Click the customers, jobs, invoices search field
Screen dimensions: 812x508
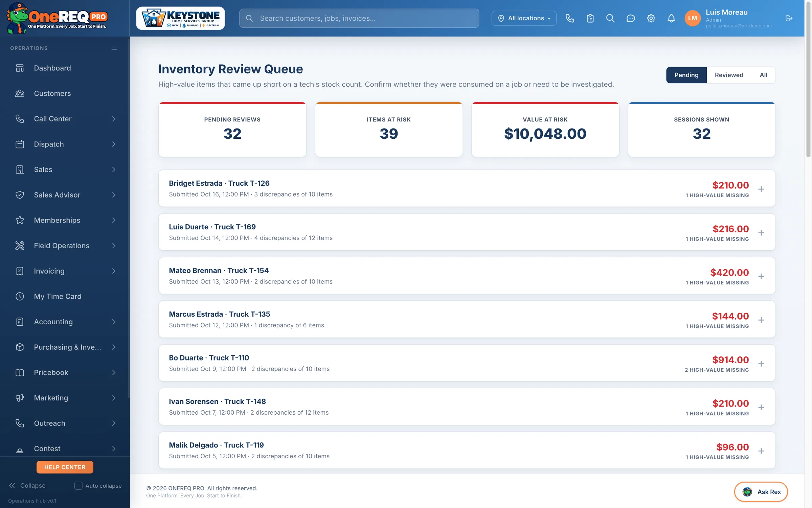pos(359,18)
